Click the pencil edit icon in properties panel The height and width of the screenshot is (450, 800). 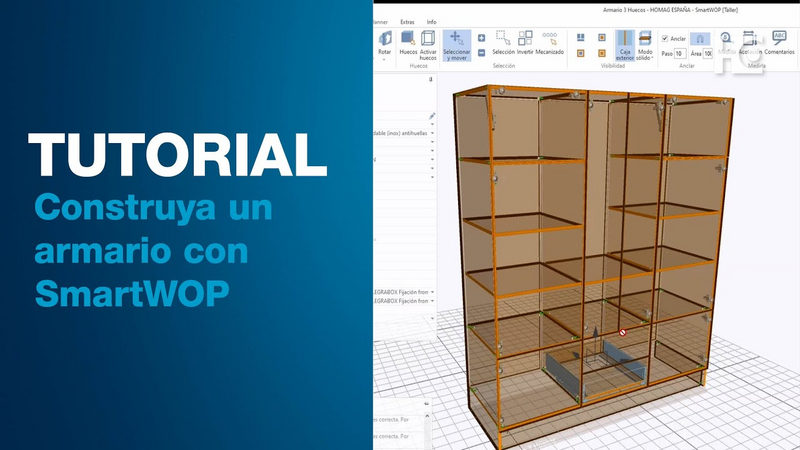click(432, 116)
